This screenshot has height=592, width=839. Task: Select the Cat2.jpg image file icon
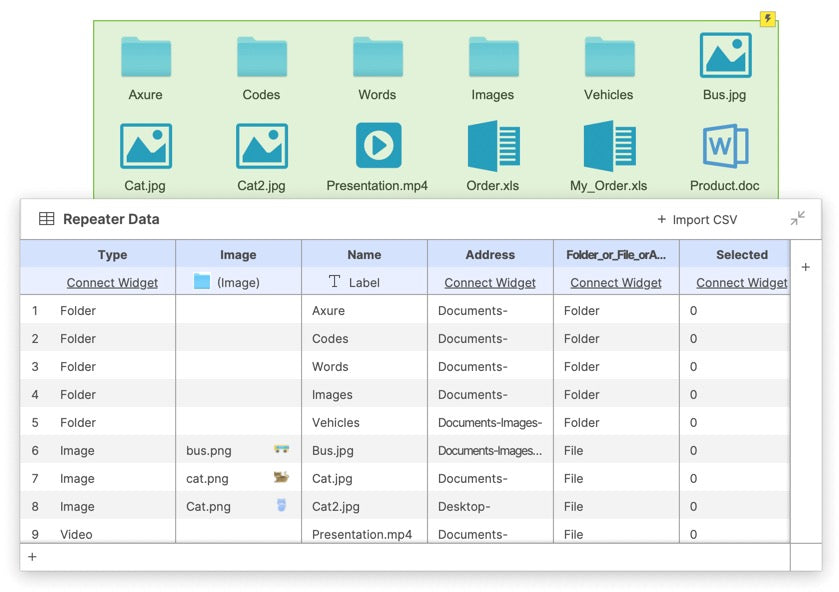pos(262,146)
